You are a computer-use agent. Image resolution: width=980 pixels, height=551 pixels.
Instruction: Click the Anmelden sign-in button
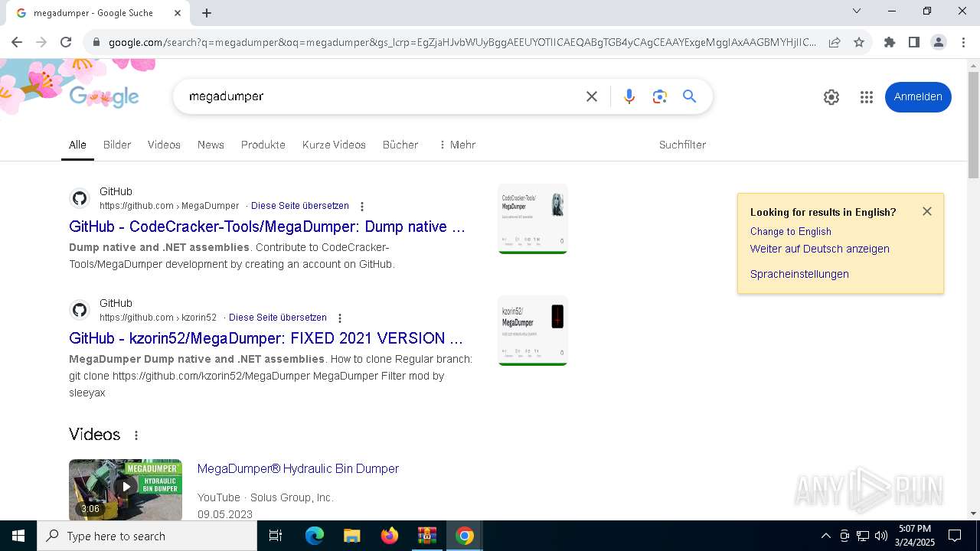point(918,97)
